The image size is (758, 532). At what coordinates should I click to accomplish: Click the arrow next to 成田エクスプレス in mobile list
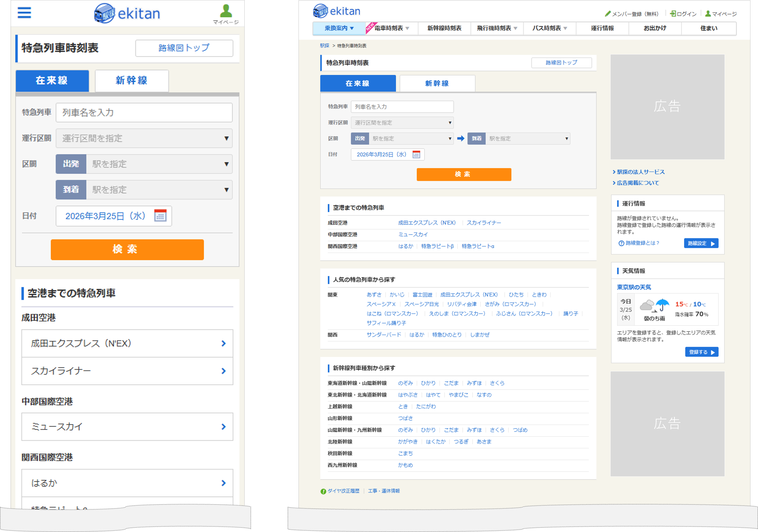tap(224, 344)
